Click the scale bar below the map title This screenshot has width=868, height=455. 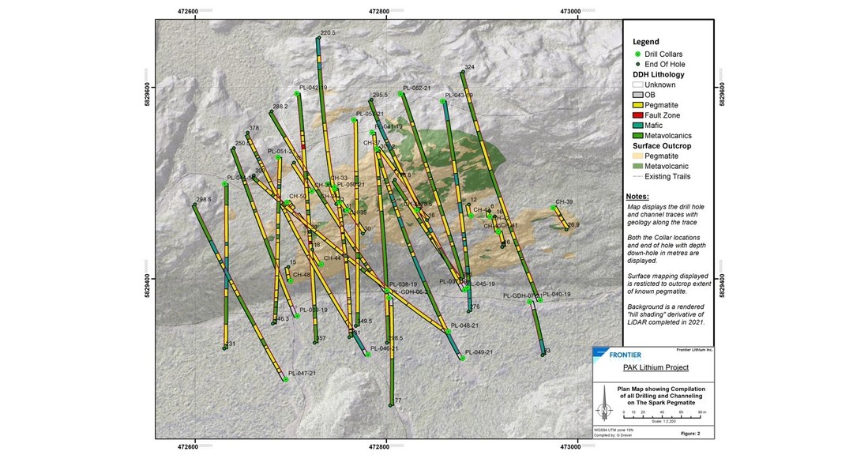point(663,417)
